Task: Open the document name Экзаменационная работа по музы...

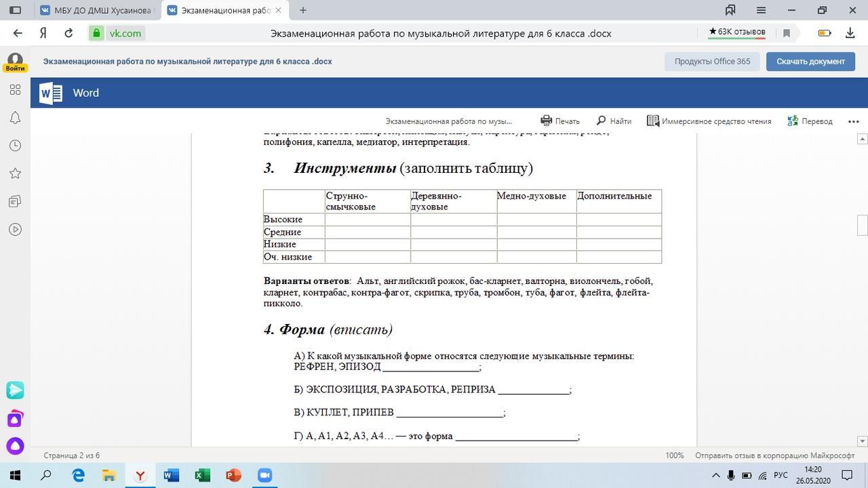Action: coord(449,121)
